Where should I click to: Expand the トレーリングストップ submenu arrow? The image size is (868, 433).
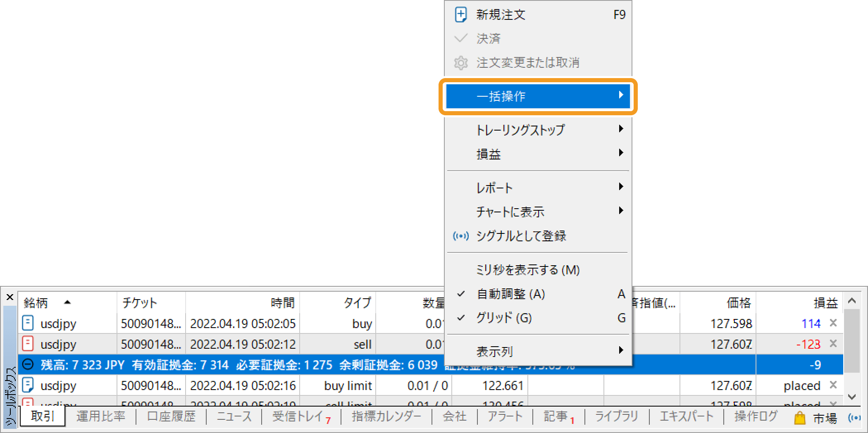click(x=621, y=129)
